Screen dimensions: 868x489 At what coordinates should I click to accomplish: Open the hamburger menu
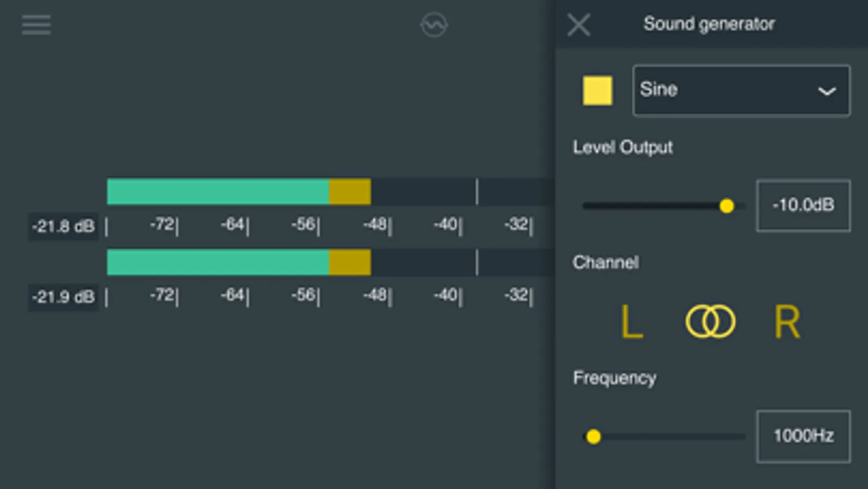tap(36, 25)
